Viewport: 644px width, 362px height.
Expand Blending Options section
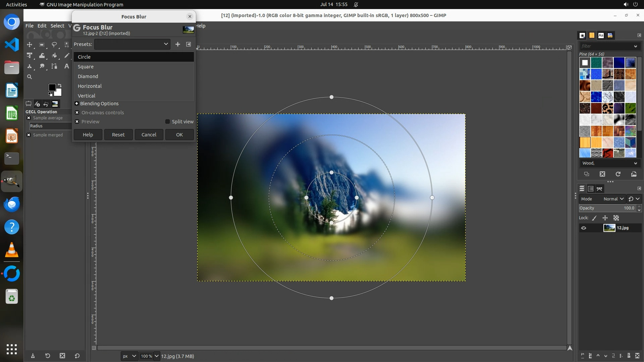click(x=77, y=104)
